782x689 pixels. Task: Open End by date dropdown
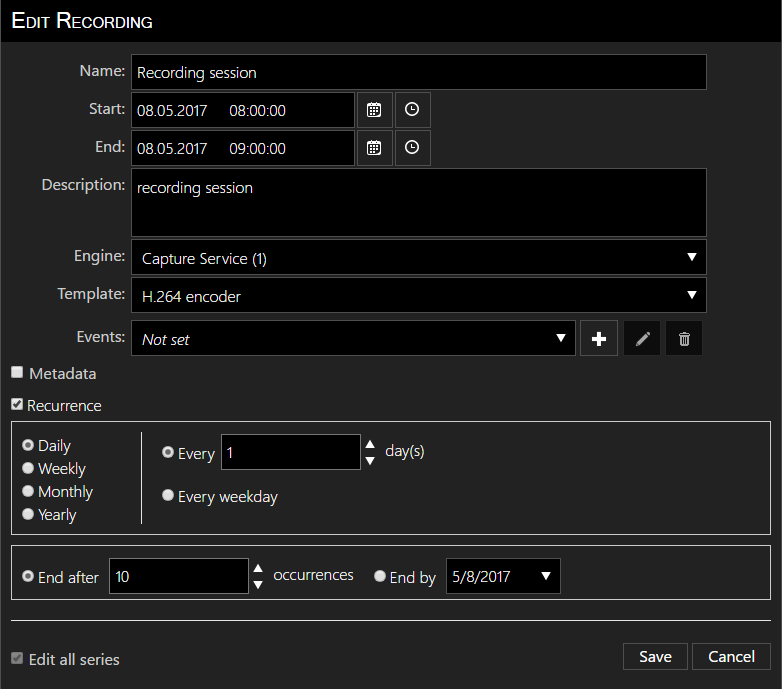click(x=503, y=576)
